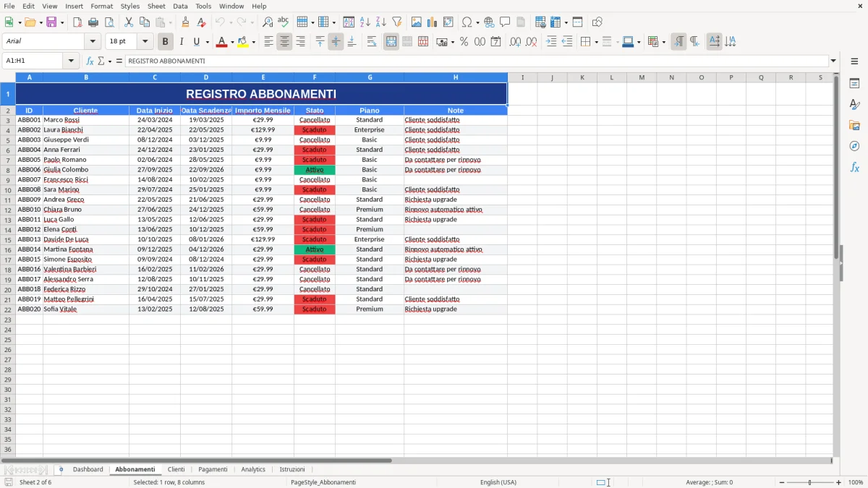Toggle bold formatting
868x488 pixels.
[165, 41]
